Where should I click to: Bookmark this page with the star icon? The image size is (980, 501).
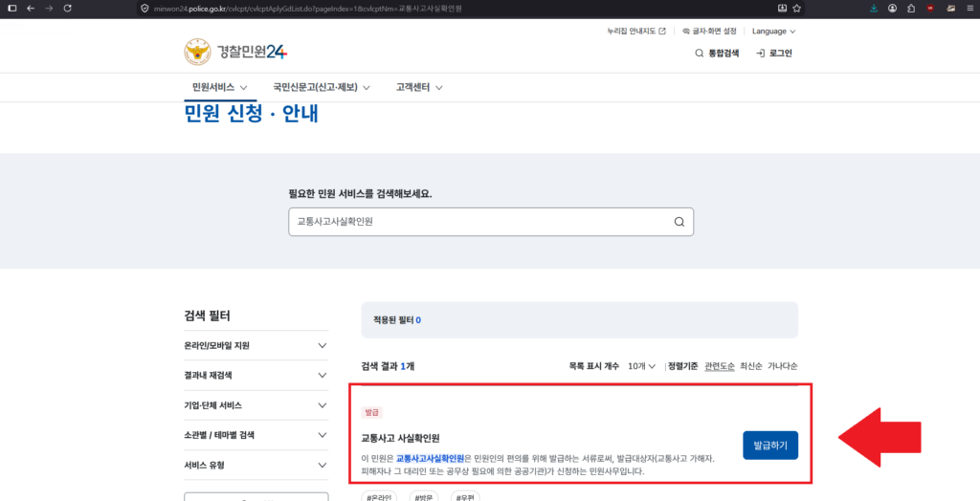coord(797,9)
